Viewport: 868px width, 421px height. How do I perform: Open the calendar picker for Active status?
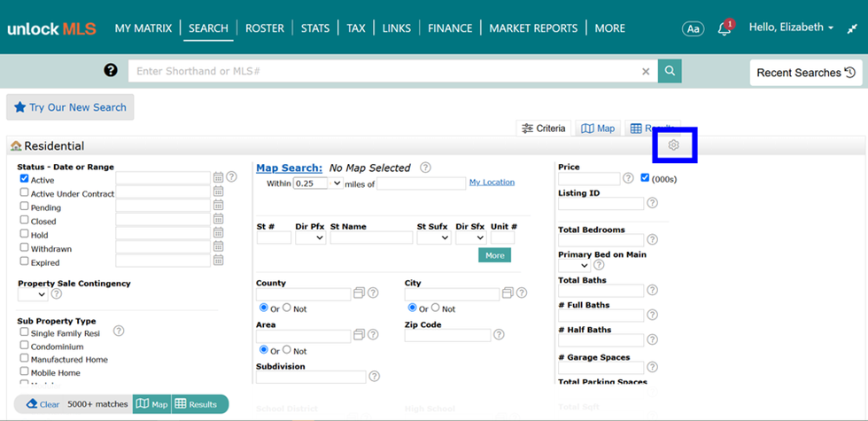pyautogui.click(x=219, y=177)
